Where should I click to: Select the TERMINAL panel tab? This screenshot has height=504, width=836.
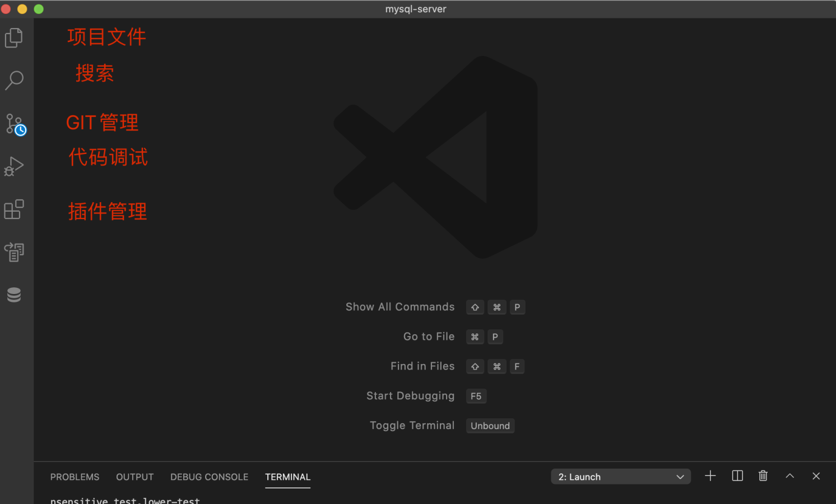pos(287,477)
